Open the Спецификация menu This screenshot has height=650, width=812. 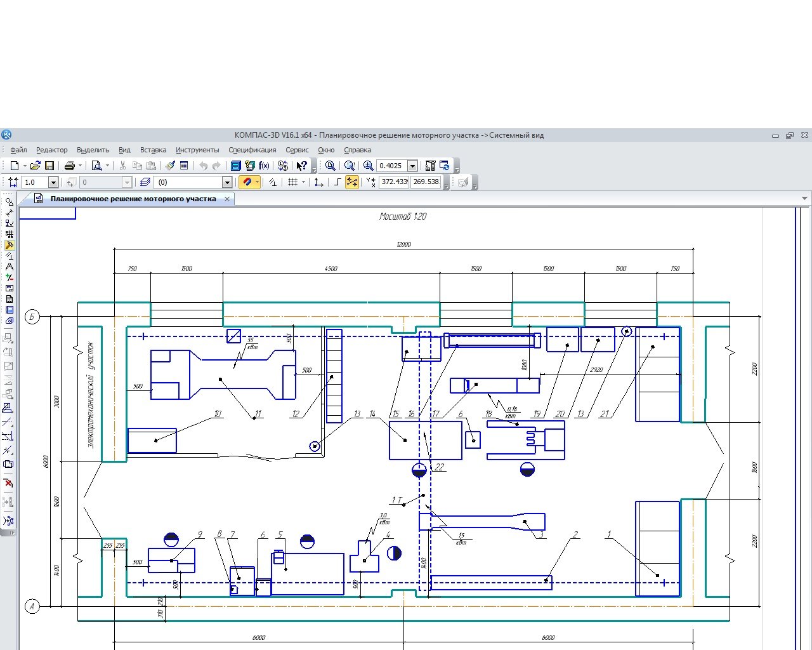(x=252, y=150)
